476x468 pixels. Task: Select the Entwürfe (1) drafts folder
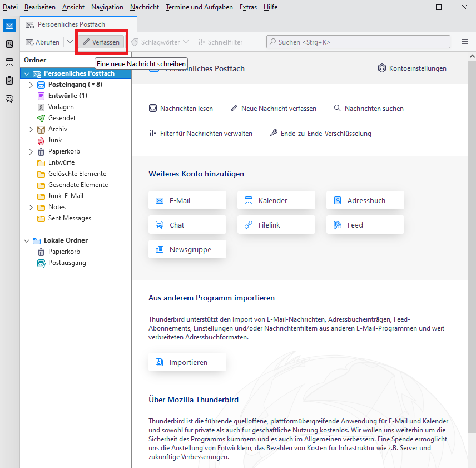(x=67, y=96)
